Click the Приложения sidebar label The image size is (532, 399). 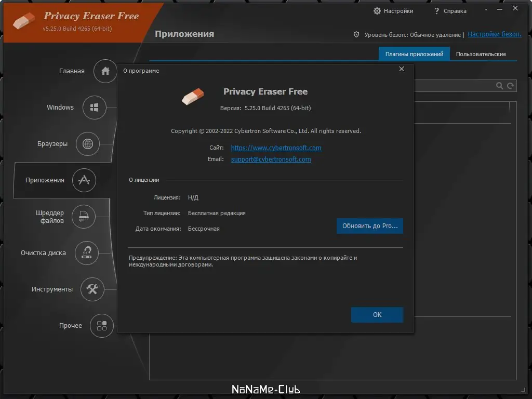pos(45,180)
